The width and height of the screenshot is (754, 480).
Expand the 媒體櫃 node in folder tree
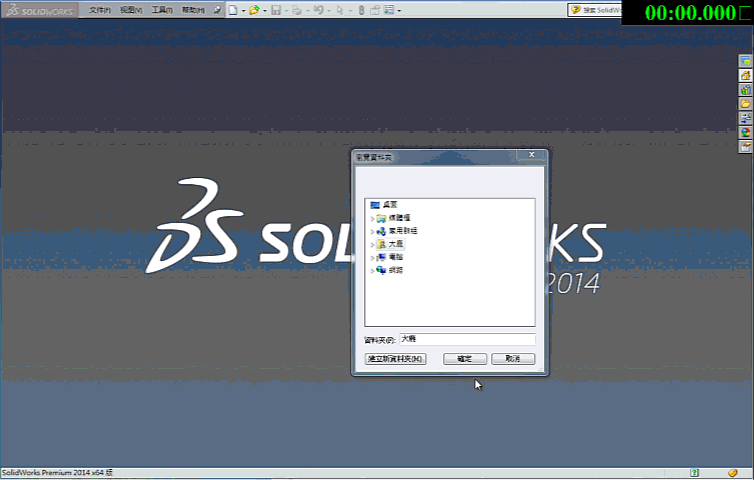pos(372,218)
